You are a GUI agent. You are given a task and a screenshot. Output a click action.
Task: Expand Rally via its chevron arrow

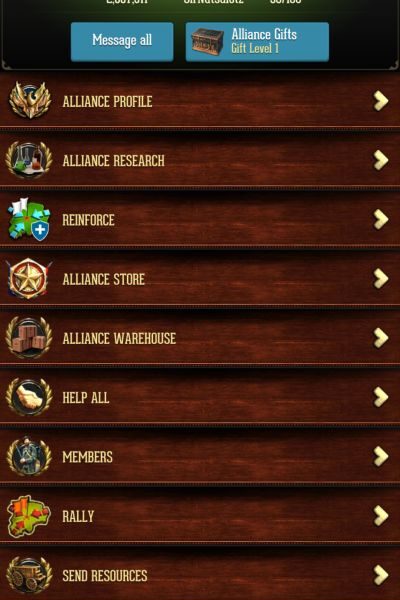point(381,516)
